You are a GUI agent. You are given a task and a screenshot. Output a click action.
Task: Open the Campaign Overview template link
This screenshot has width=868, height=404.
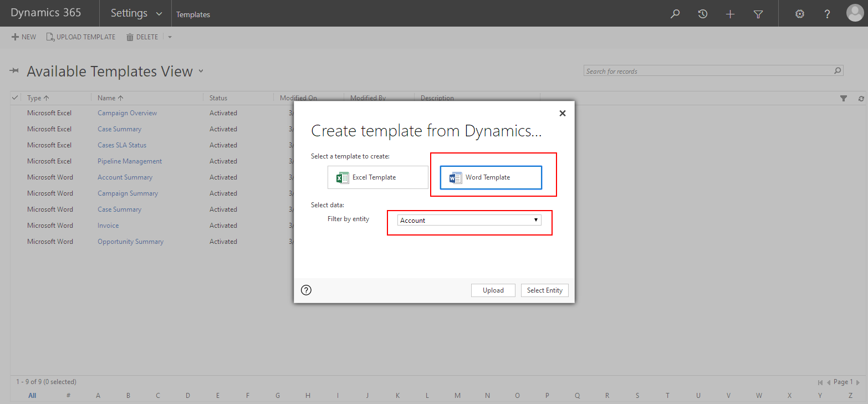[127, 113]
